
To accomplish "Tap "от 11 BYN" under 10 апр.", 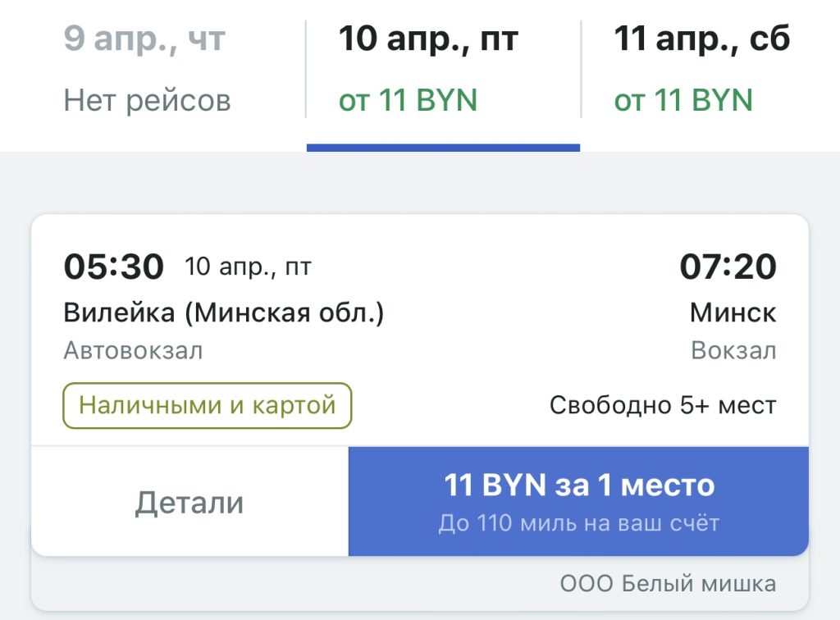I will (408, 101).
